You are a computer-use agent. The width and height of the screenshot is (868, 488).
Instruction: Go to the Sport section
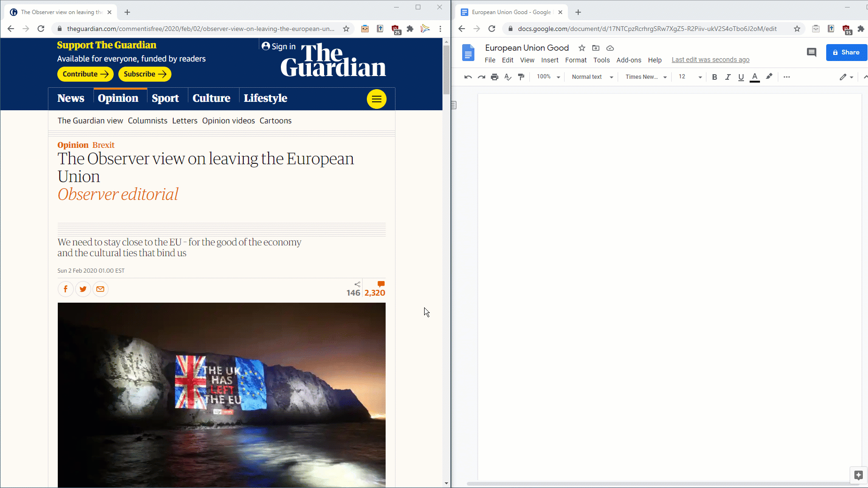point(165,98)
